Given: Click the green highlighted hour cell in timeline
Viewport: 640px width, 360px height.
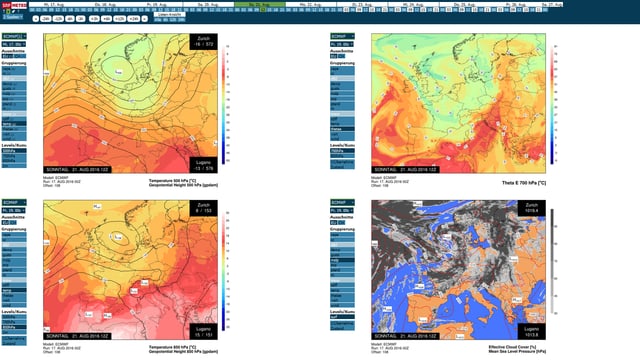Looking at the screenshot, I should point(263,9).
